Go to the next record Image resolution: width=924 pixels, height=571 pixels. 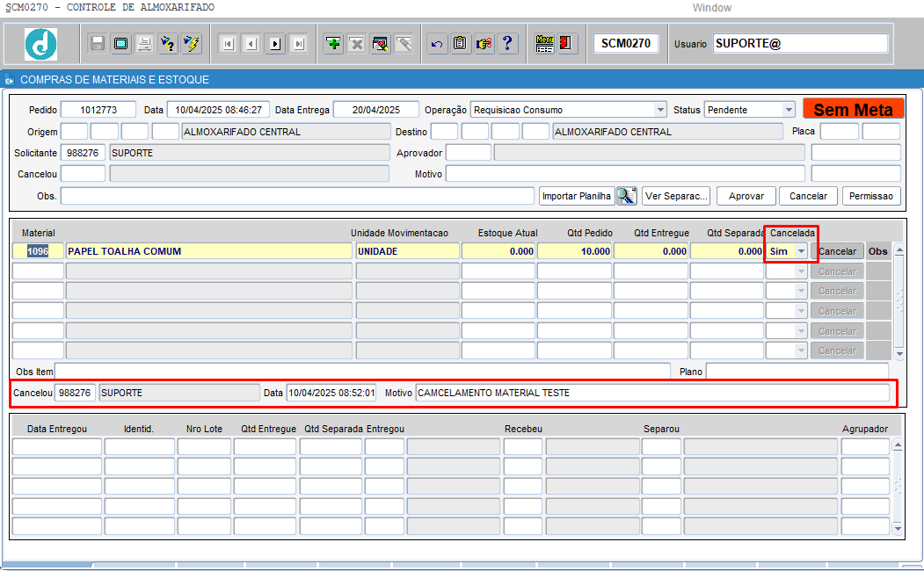tap(275, 44)
